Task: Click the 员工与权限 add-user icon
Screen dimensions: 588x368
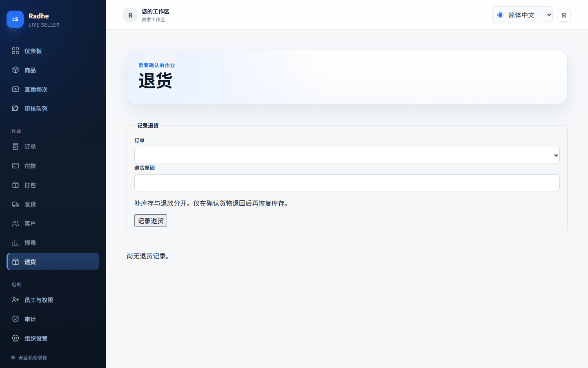Action: click(x=16, y=300)
